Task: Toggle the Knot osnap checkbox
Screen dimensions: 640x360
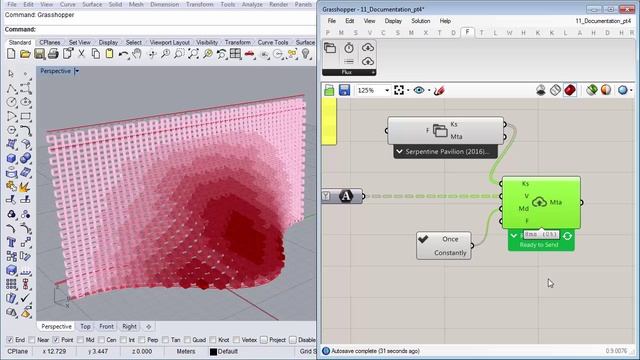Action: coord(213,340)
